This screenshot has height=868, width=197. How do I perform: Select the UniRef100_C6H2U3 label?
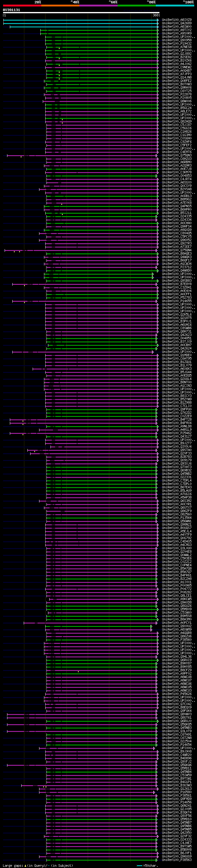click(177, 159)
